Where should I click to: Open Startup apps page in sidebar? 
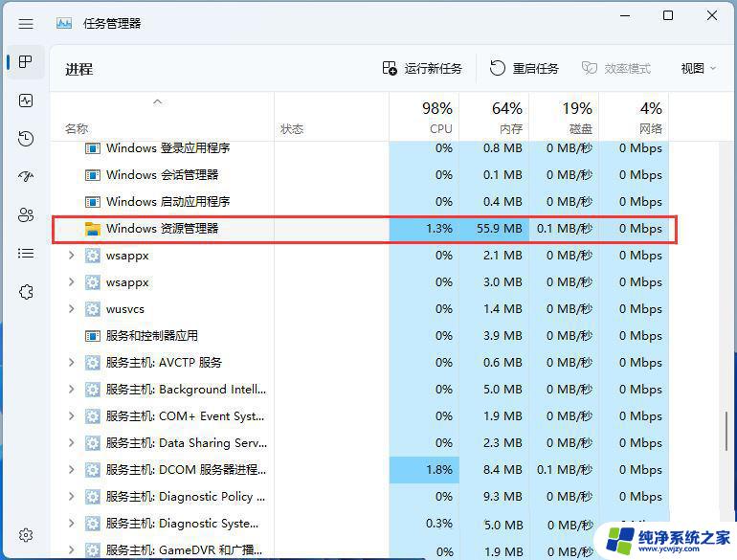pos(26,177)
